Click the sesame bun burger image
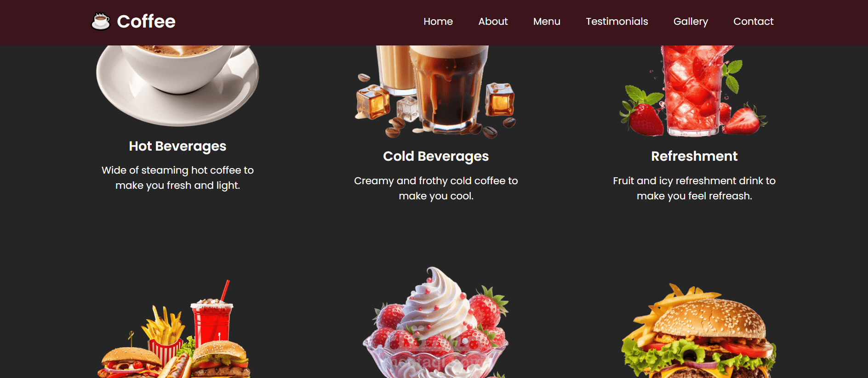 point(698,331)
